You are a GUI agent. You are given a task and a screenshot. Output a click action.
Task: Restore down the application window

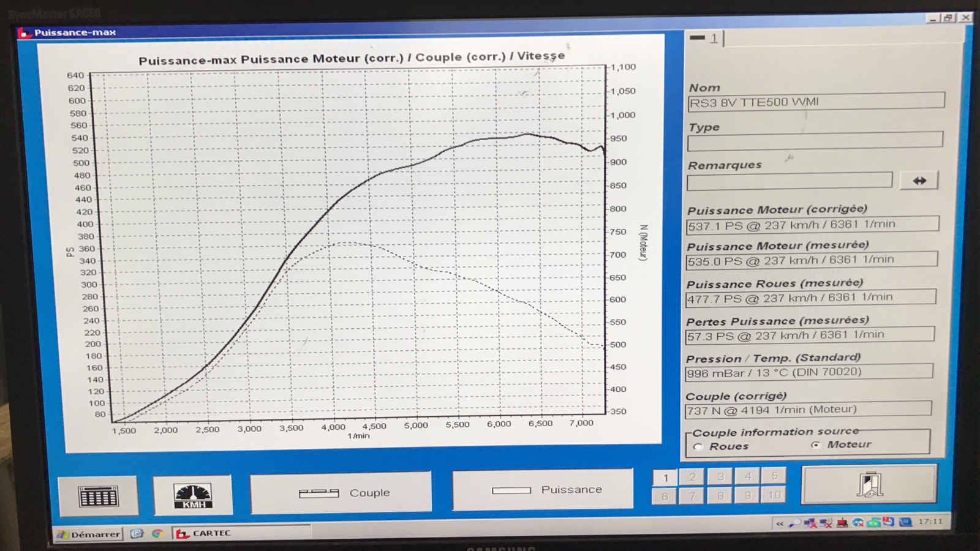click(948, 18)
